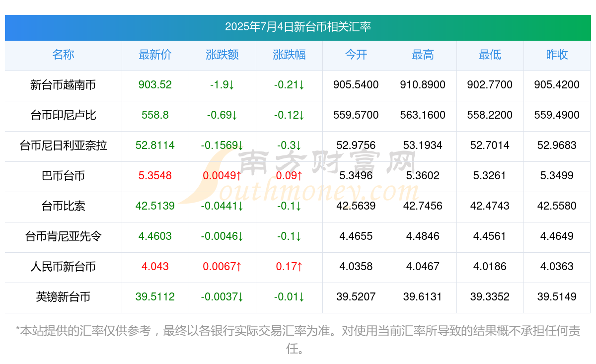Click latest price 903.52
This screenshot has height=364, width=596.
pyautogui.click(x=155, y=85)
